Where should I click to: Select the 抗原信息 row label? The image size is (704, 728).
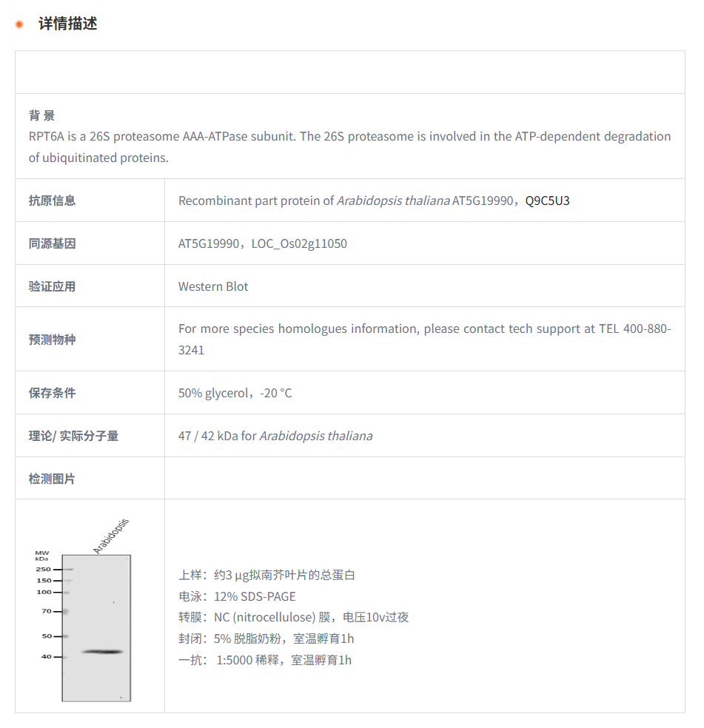[x=52, y=200]
